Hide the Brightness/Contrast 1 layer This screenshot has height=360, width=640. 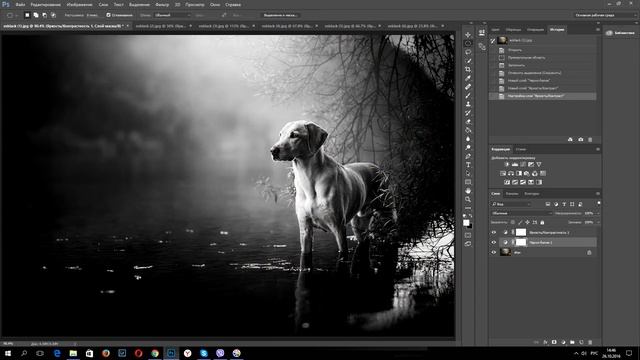pos(493,232)
